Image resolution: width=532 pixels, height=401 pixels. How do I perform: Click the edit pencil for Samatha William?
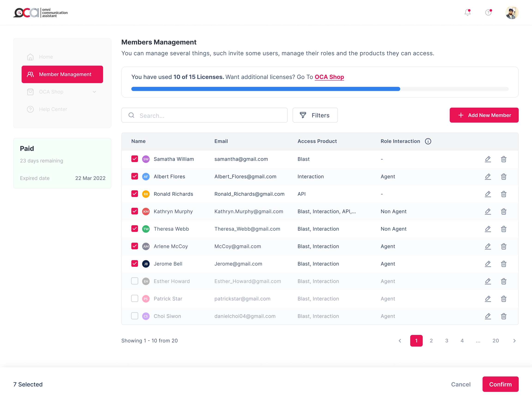(x=488, y=159)
